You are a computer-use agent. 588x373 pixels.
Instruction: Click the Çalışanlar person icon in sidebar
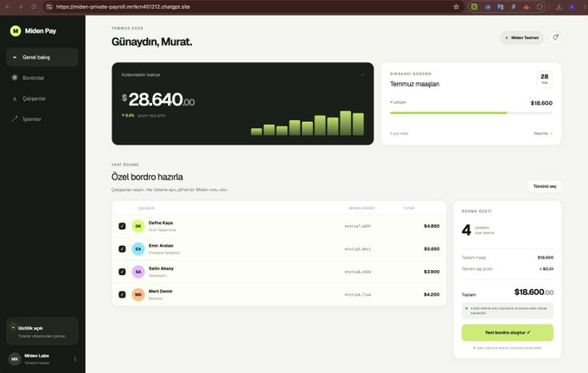(x=15, y=99)
